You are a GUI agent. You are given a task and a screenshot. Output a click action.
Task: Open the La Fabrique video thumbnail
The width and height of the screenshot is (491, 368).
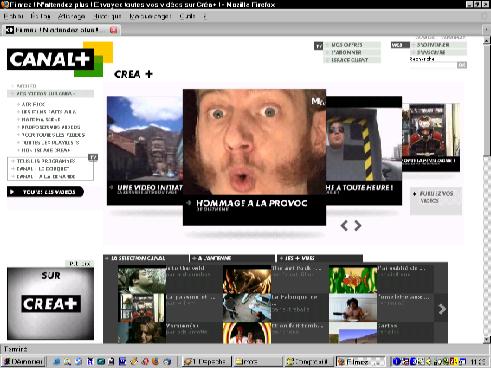tap(247, 308)
